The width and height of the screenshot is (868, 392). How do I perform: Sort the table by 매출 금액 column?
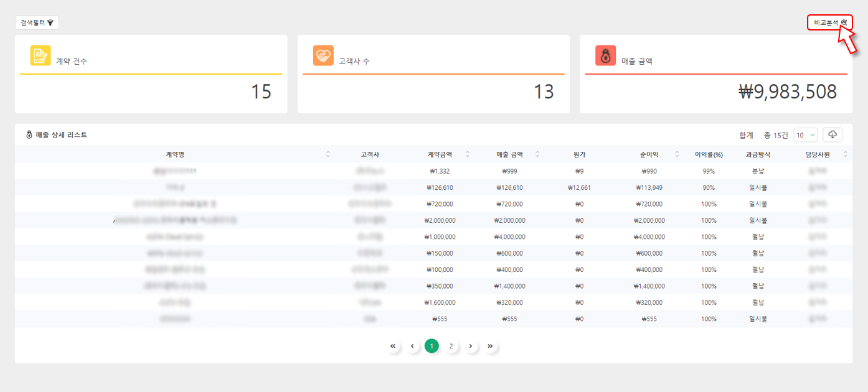537,154
